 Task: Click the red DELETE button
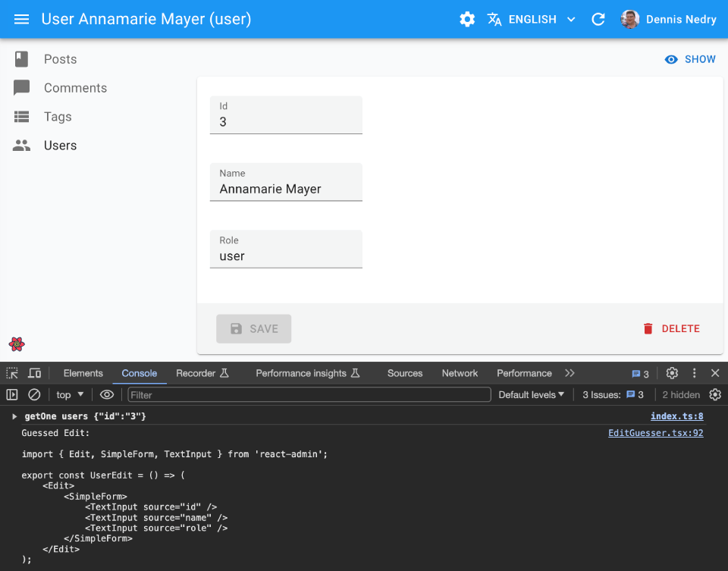671,328
